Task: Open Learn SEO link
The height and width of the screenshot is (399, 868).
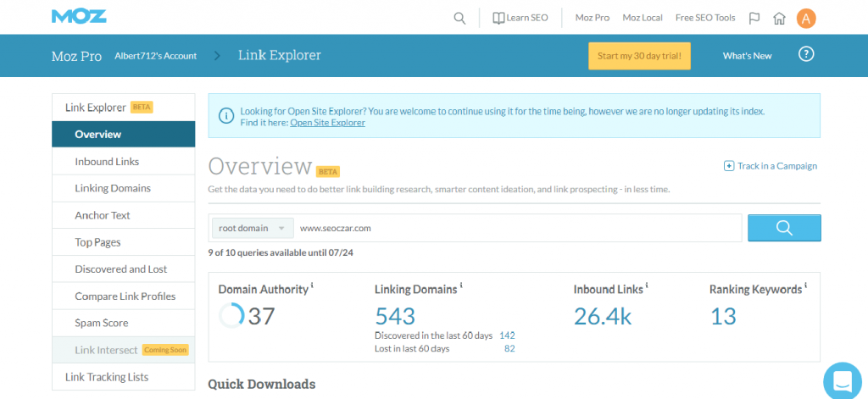Action: 520,19
